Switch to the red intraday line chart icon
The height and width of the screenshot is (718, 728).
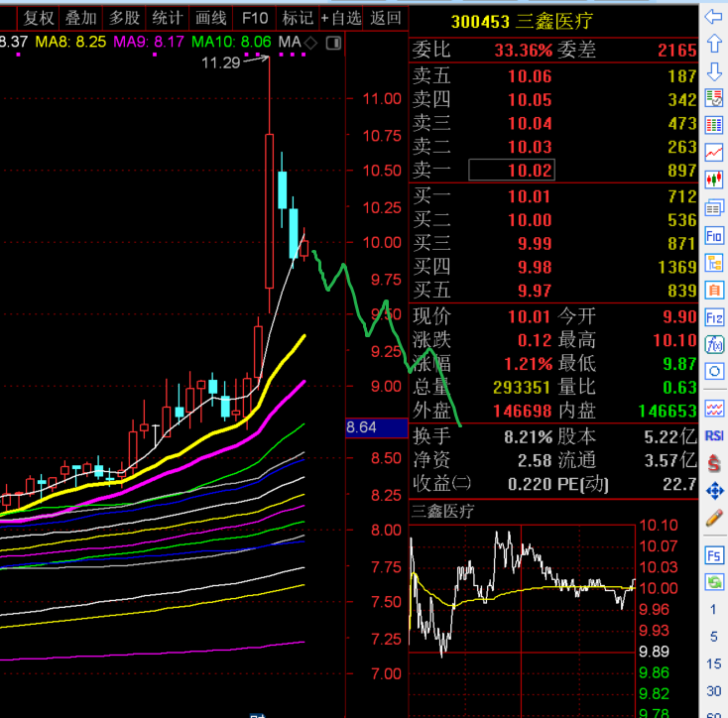(713, 153)
